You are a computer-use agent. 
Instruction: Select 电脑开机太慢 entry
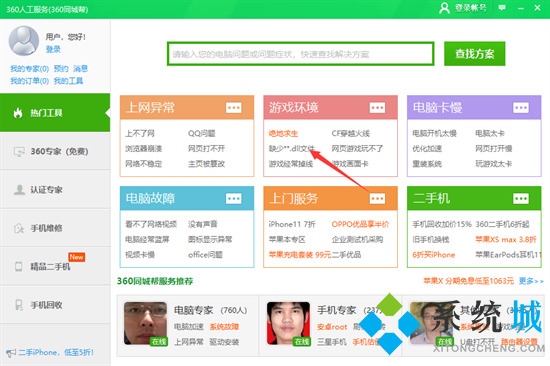(435, 133)
